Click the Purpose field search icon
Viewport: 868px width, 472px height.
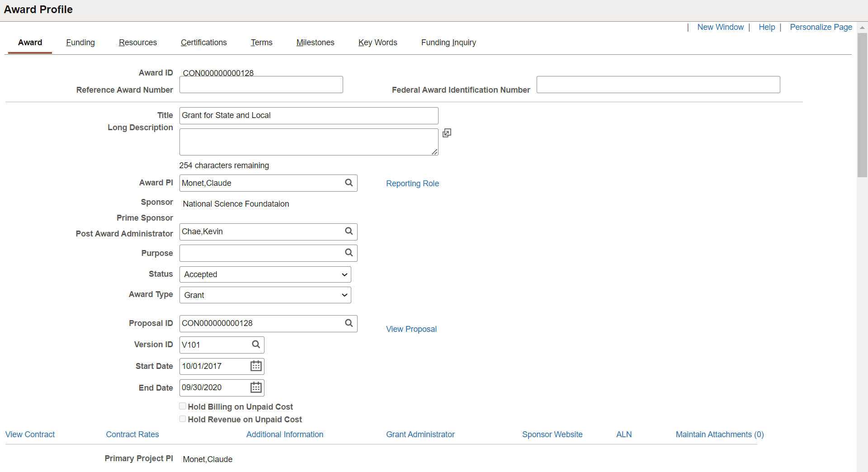tap(349, 253)
